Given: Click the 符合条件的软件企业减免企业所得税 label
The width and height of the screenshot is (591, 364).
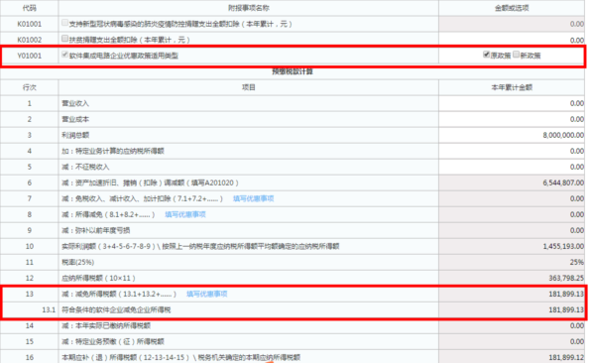Looking at the screenshot, I should point(116,309).
